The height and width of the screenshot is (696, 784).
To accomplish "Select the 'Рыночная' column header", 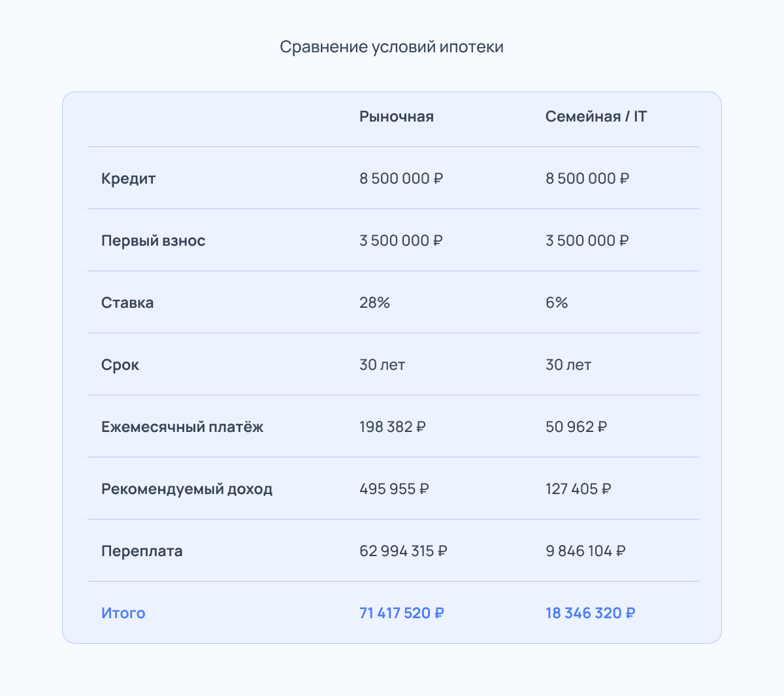I will (x=397, y=116).
